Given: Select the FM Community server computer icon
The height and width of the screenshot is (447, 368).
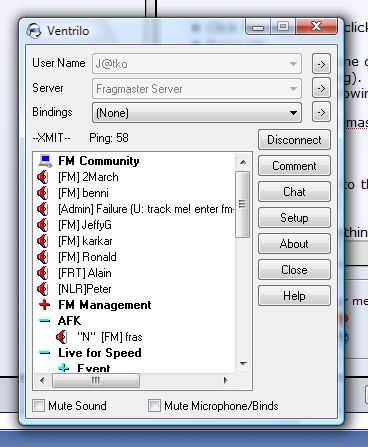Looking at the screenshot, I should [x=45, y=161].
